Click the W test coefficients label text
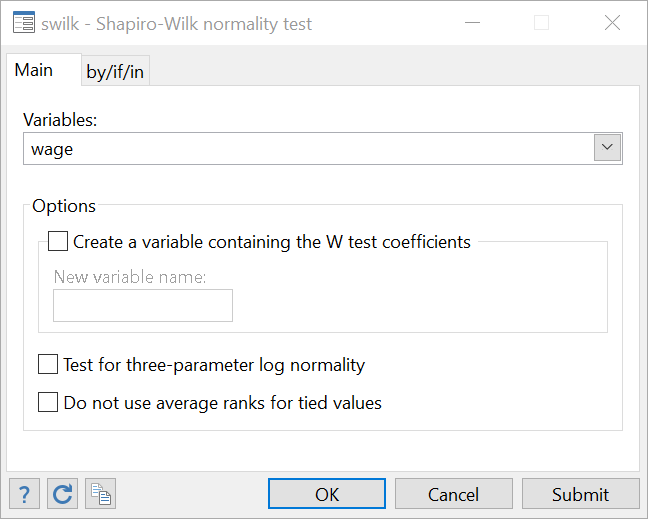Viewport: 648px width, 519px height. click(x=272, y=242)
